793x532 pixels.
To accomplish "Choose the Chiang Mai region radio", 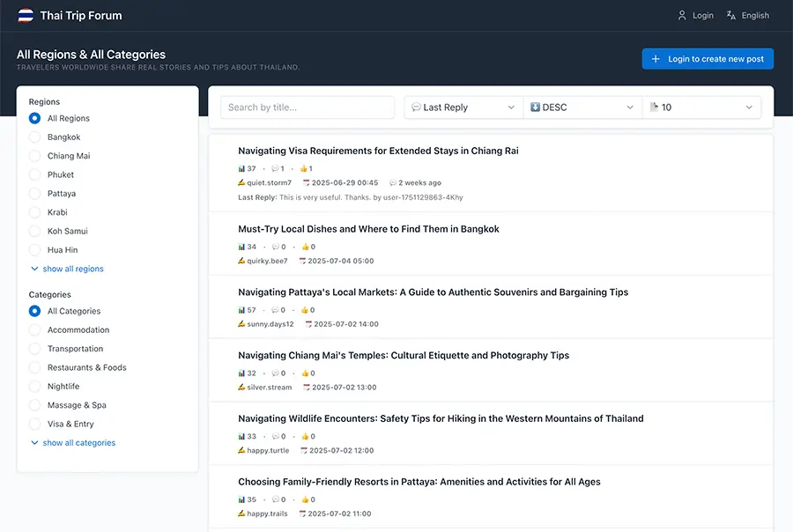I will tap(34, 156).
